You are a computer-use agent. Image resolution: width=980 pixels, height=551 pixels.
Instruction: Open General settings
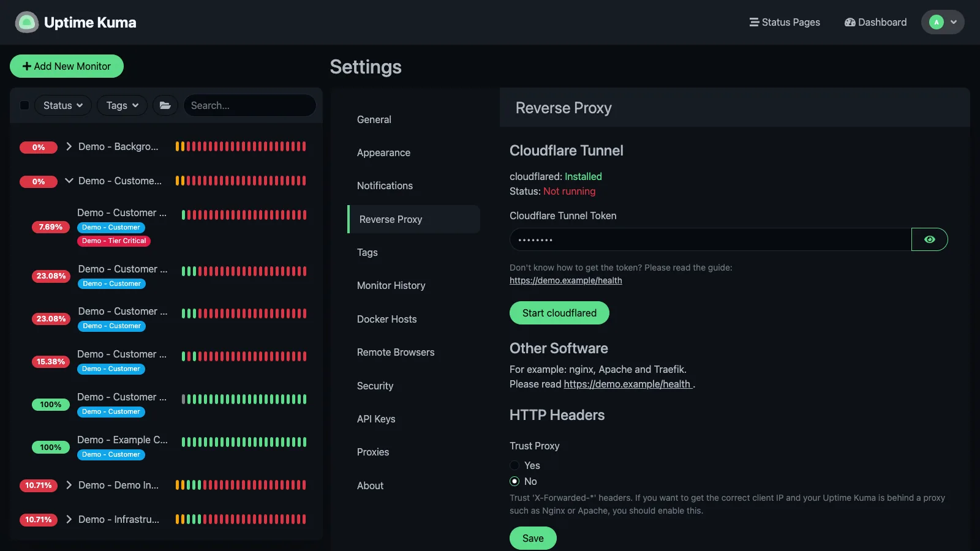click(x=413, y=119)
